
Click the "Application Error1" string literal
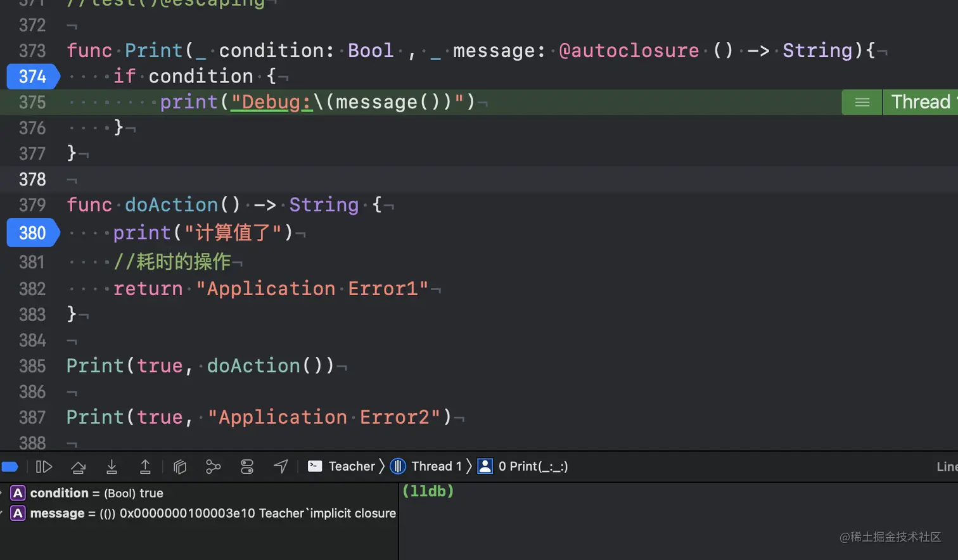(312, 289)
